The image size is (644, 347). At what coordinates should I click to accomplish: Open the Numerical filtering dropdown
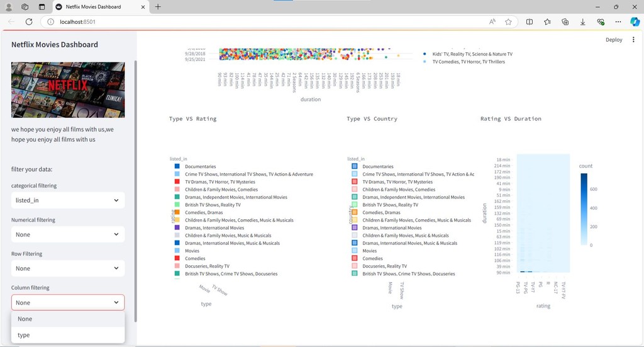point(68,234)
